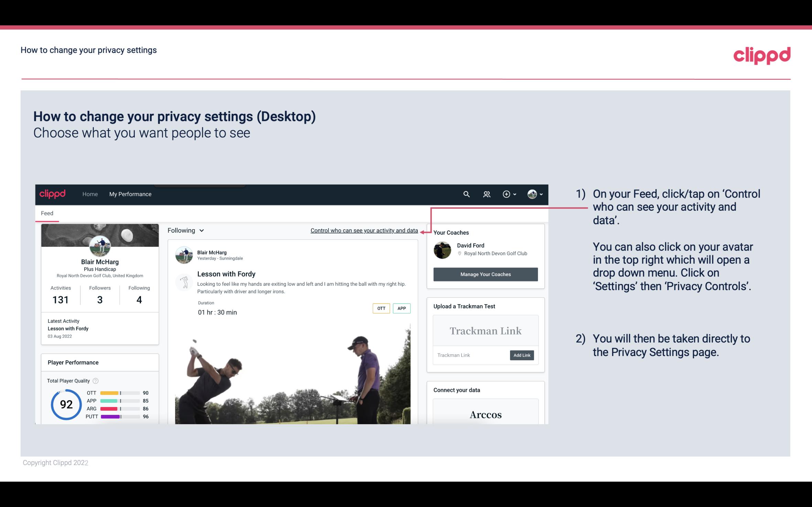Click the APP performance tag icon
Screen dimensions: 812x507
pos(402,308)
